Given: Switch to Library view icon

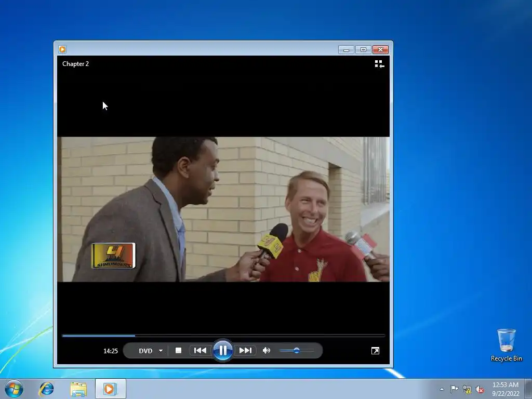Looking at the screenshot, I should (x=379, y=64).
